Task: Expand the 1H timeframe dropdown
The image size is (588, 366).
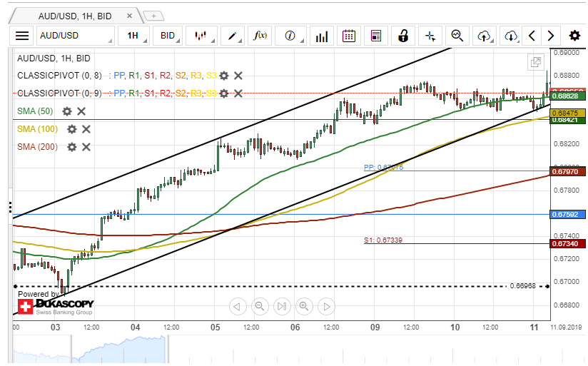Action: [x=133, y=36]
